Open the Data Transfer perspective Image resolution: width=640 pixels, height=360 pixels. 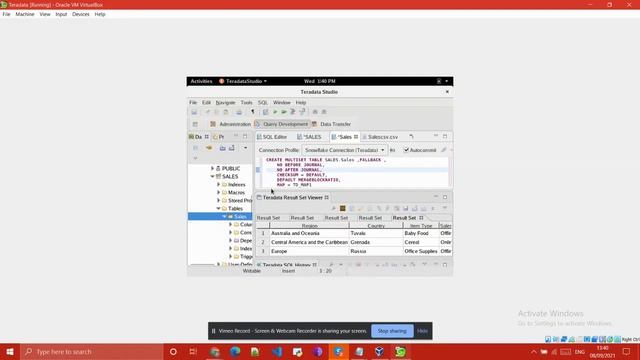(x=331, y=124)
